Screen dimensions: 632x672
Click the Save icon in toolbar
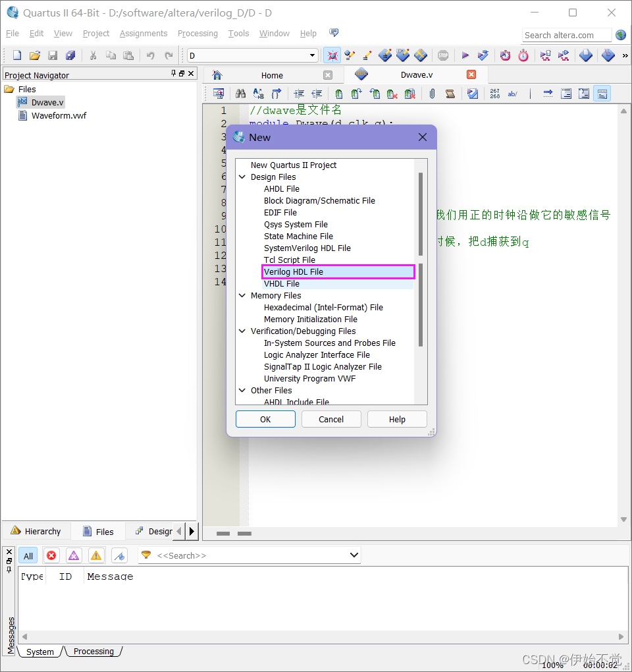pyautogui.click(x=53, y=55)
